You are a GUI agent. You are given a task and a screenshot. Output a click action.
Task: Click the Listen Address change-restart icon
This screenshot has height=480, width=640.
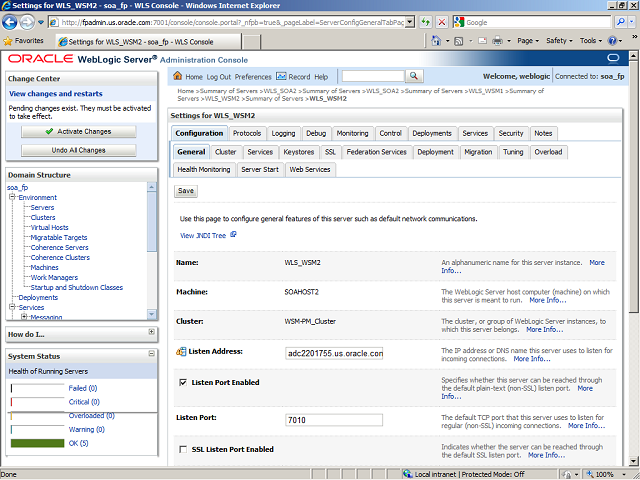click(181, 352)
